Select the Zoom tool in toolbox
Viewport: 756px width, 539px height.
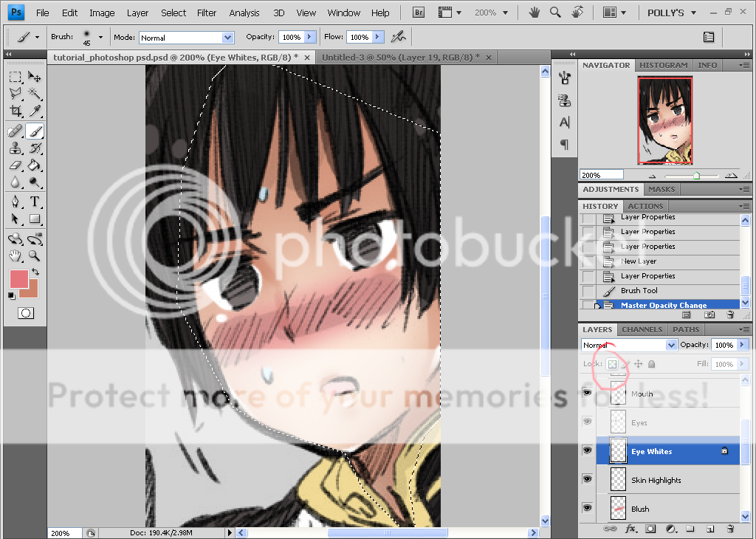tap(34, 256)
